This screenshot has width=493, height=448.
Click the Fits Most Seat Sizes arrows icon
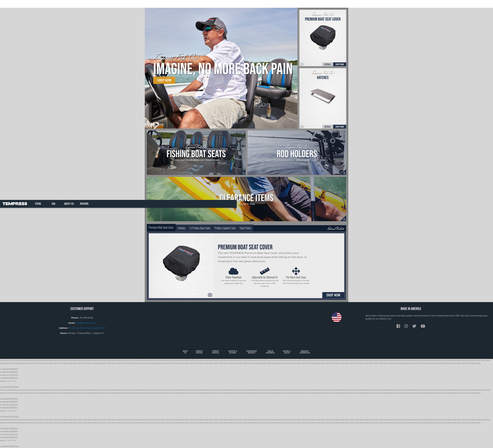(296, 271)
